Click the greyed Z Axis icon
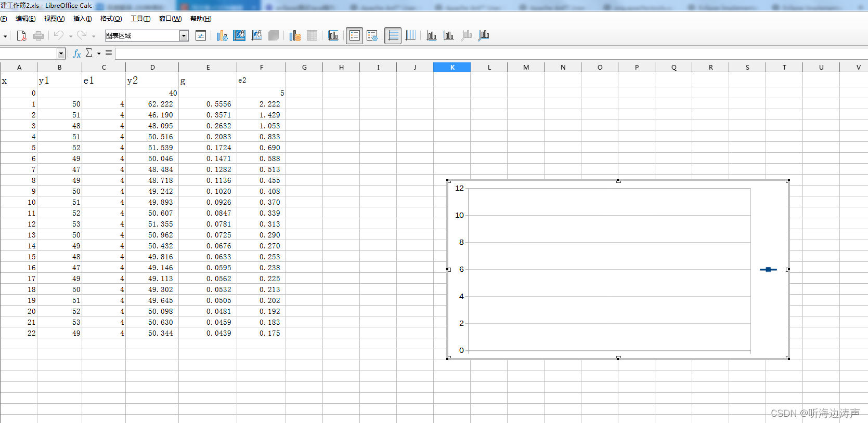 click(467, 35)
